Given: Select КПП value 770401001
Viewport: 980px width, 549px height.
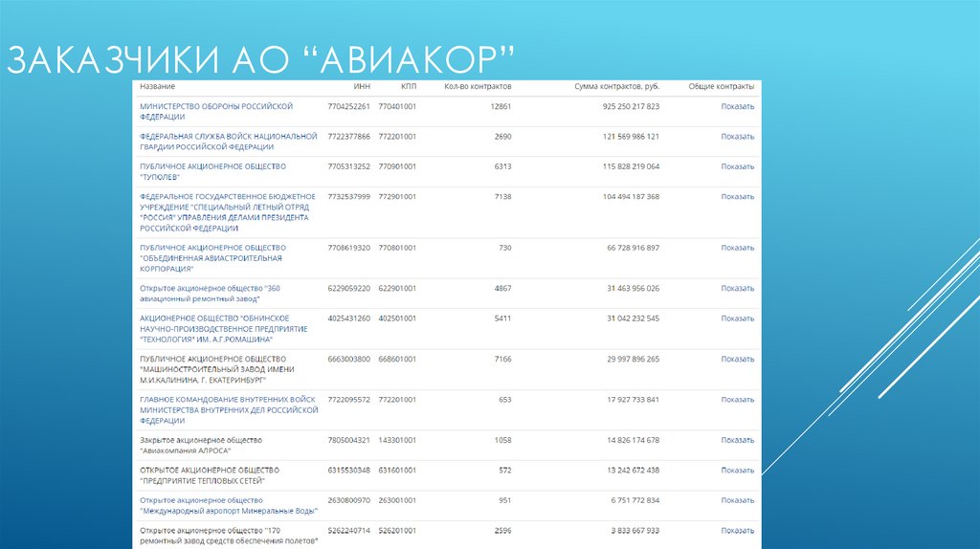Looking at the screenshot, I should [x=397, y=106].
